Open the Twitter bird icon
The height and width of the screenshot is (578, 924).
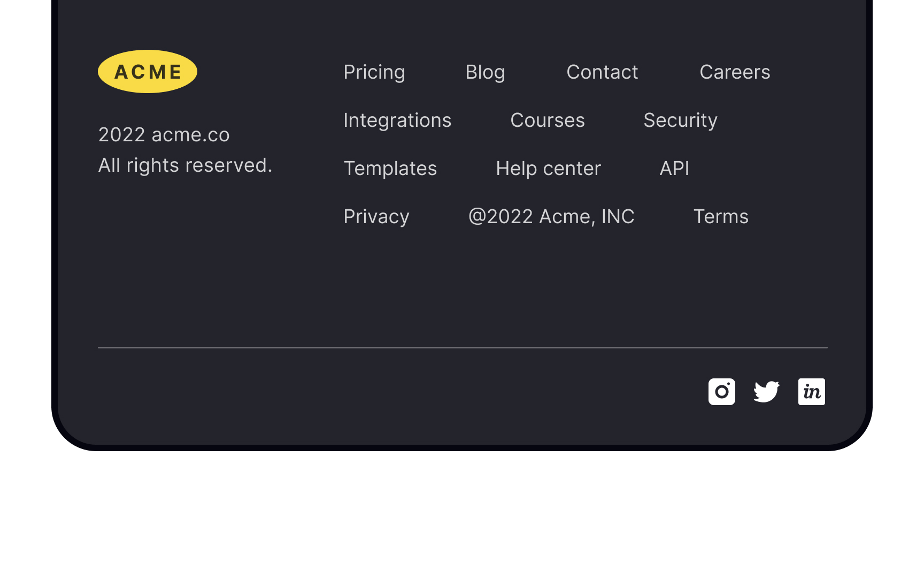(x=766, y=392)
